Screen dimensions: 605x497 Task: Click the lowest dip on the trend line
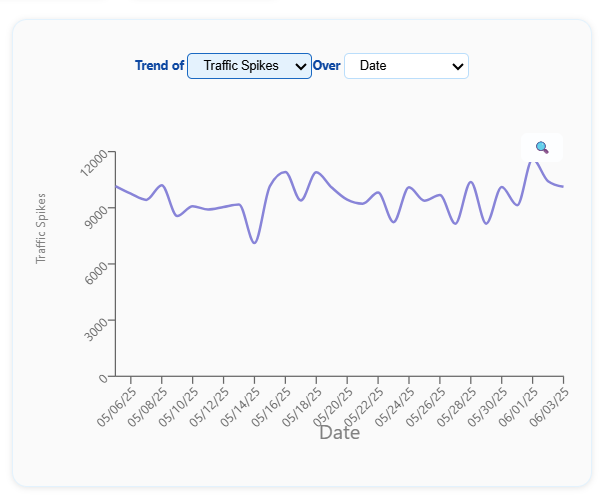[255, 243]
